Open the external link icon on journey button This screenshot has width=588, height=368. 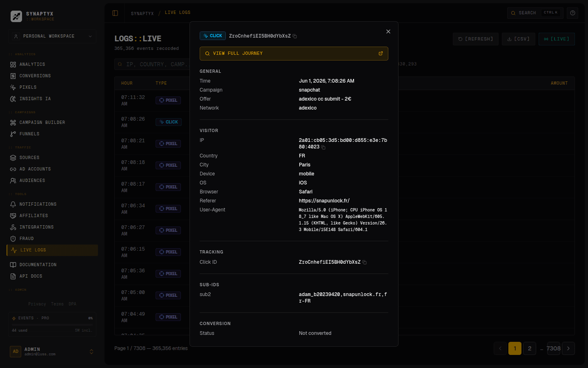[381, 54]
